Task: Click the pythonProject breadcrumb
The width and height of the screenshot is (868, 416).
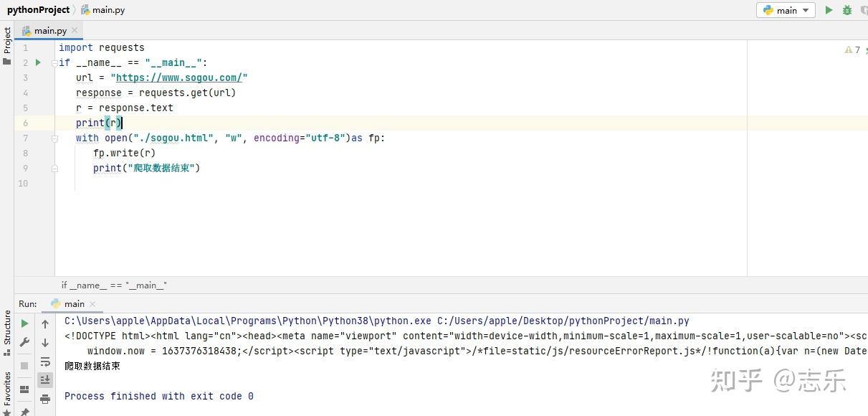Action: (39, 10)
